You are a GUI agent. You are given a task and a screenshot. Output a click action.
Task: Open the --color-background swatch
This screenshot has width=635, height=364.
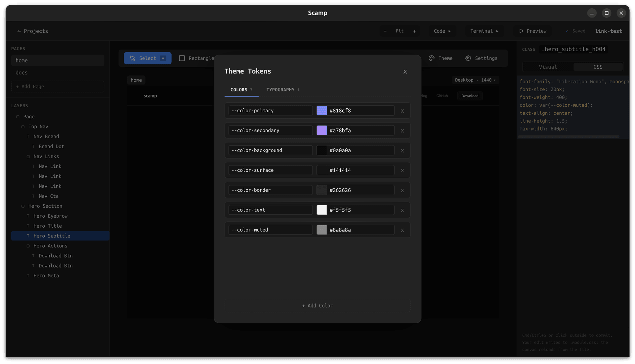(321, 150)
